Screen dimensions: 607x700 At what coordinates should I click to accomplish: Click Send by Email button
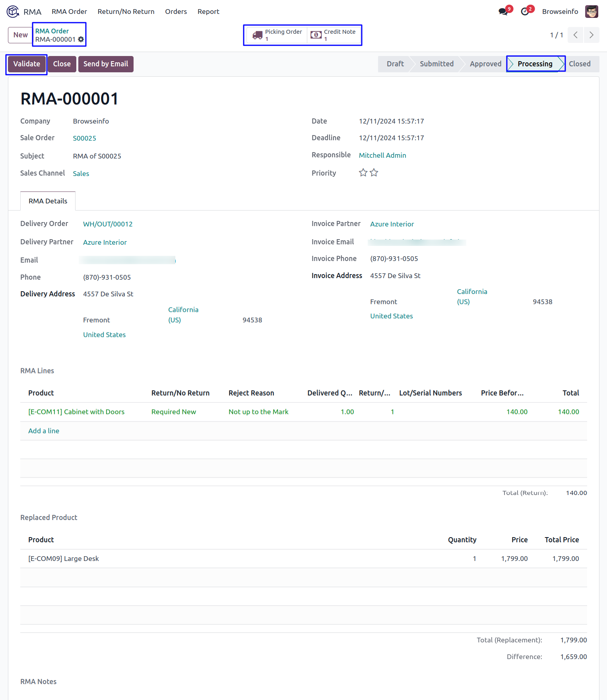pyautogui.click(x=105, y=64)
